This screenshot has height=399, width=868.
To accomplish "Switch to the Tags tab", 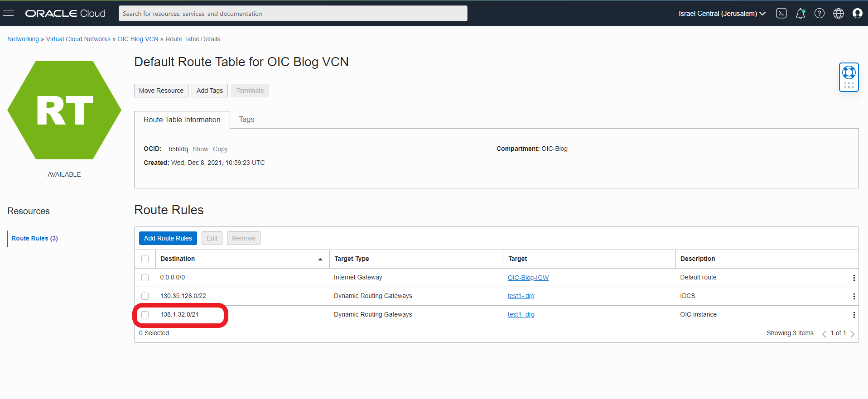I will [x=246, y=120].
